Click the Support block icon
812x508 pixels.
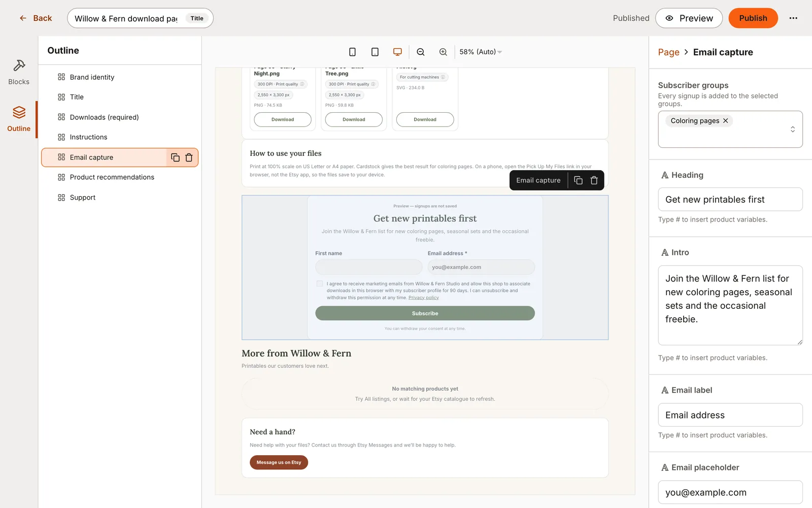61,198
